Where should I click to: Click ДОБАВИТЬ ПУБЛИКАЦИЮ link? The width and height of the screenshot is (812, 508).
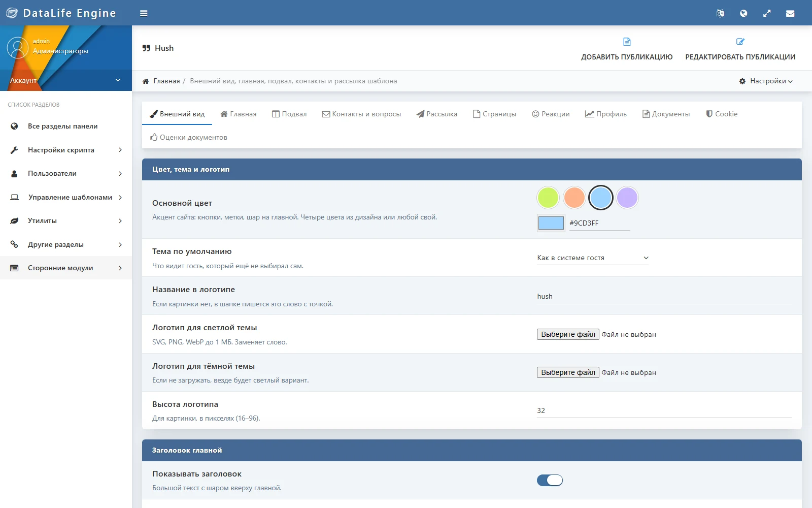(x=627, y=57)
